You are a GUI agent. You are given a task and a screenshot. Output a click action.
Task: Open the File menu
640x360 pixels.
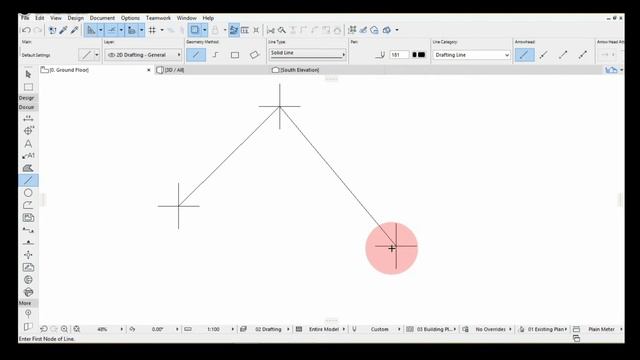(x=25, y=18)
